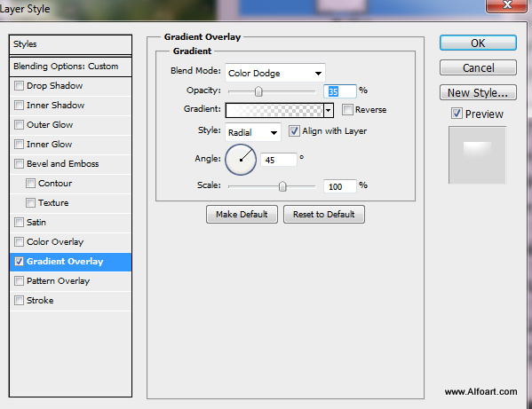Viewport: 532px width, 409px height.
Task: Click the Angle value input field
Action: 279,160
